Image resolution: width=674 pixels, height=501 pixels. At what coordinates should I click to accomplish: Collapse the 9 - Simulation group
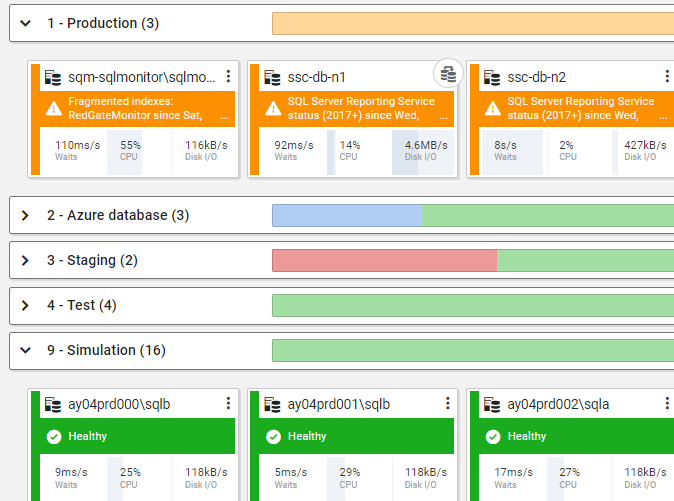tap(25, 350)
